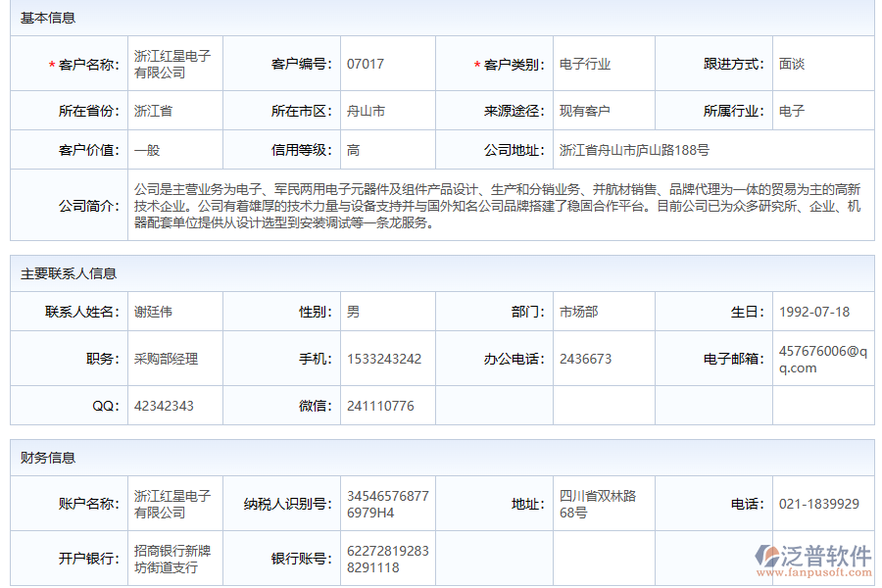Select the 来源途径 value 现有客户
The width and height of the screenshot is (882, 588).
(x=590, y=110)
